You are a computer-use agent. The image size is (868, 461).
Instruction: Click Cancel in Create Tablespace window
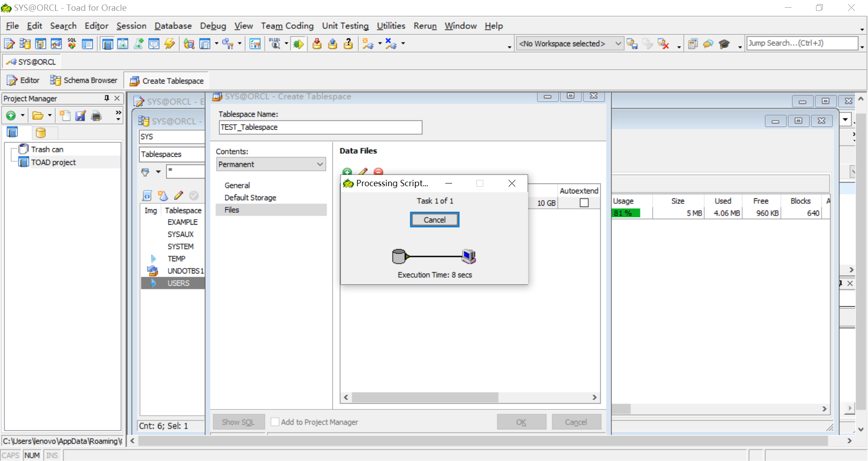click(576, 422)
